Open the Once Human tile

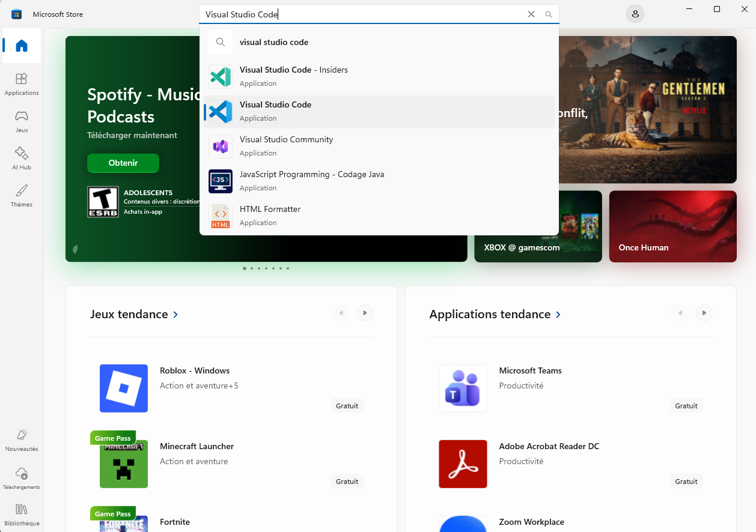673,226
